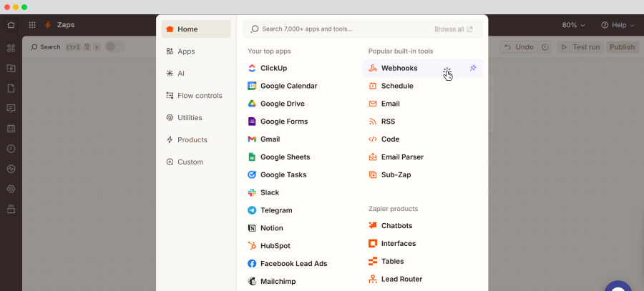The width and height of the screenshot is (644, 291).
Task: Click the calendar icon in left sidebar
Action: [11, 129]
